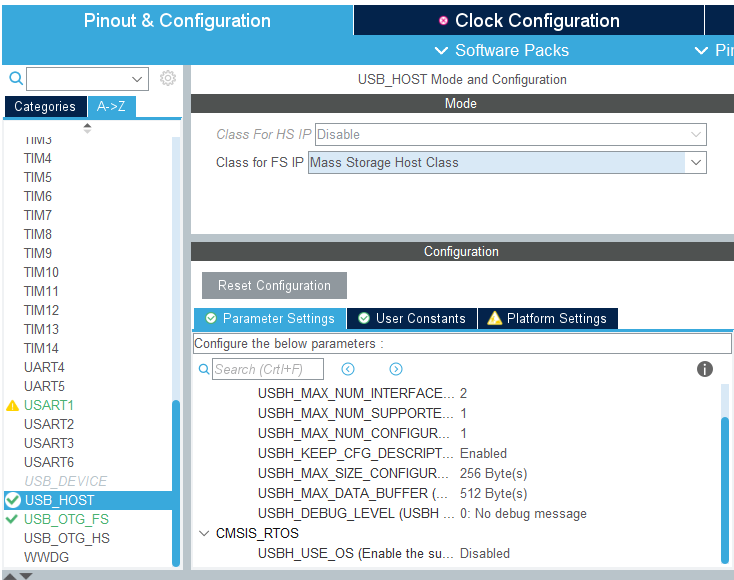Screen dimensions: 734x580
Task: Select USB_OTG_FS in the peripheral list
Action: tap(66, 519)
